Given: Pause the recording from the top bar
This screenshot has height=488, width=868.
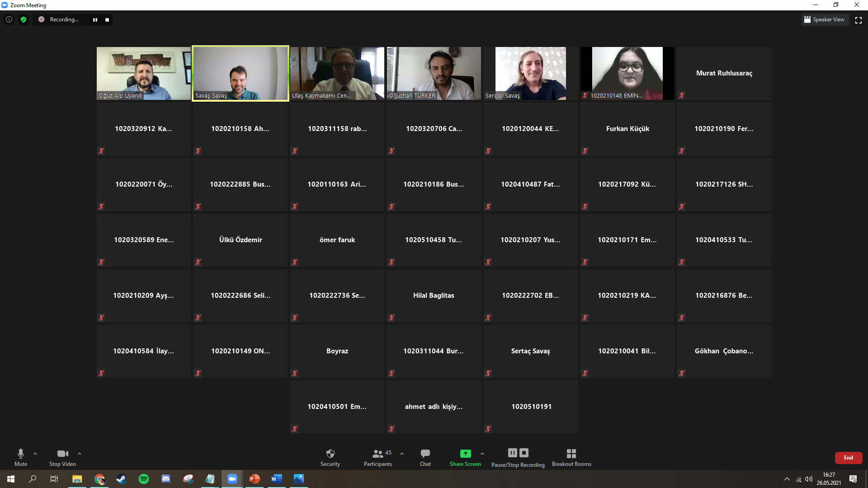Looking at the screenshot, I should click(x=95, y=20).
